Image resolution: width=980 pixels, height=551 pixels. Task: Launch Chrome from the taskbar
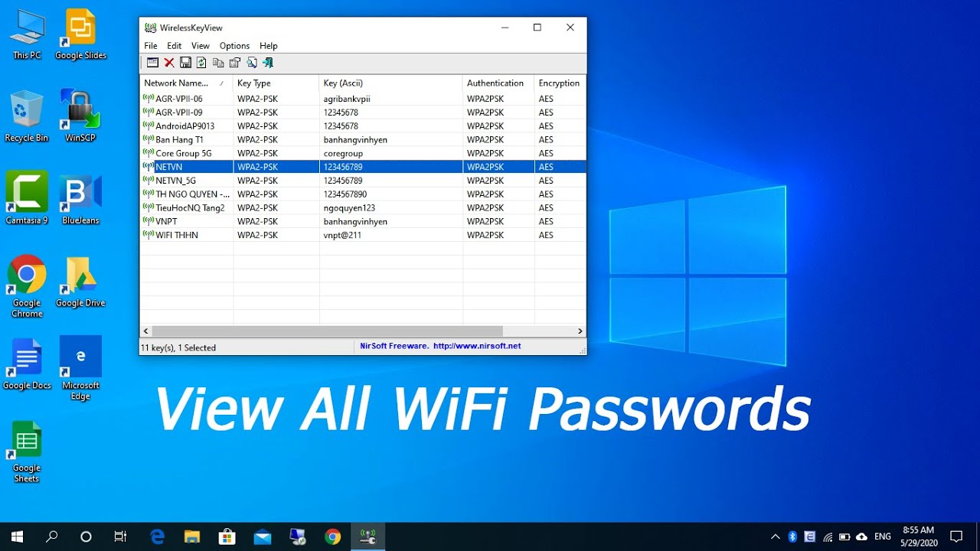point(332,536)
